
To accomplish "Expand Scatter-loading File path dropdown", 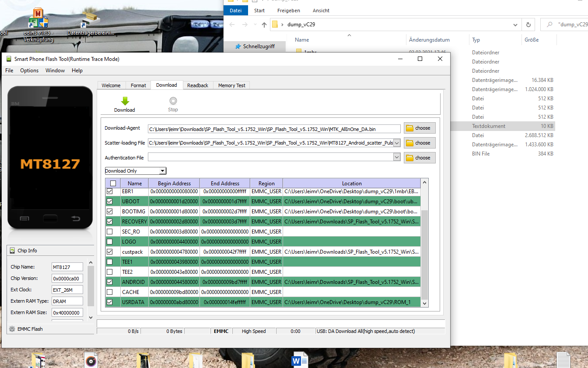I will point(397,143).
